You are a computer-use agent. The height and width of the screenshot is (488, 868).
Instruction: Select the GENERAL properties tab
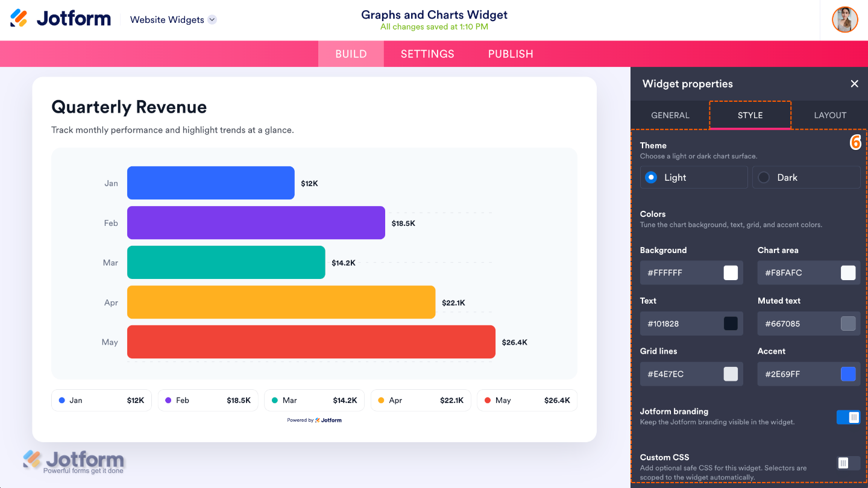click(670, 115)
